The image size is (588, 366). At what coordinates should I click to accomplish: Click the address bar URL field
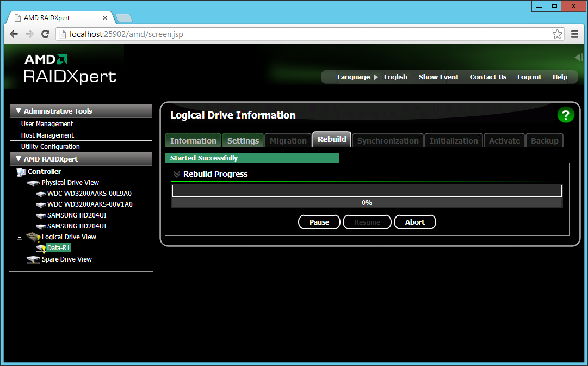click(x=305, y=34)
